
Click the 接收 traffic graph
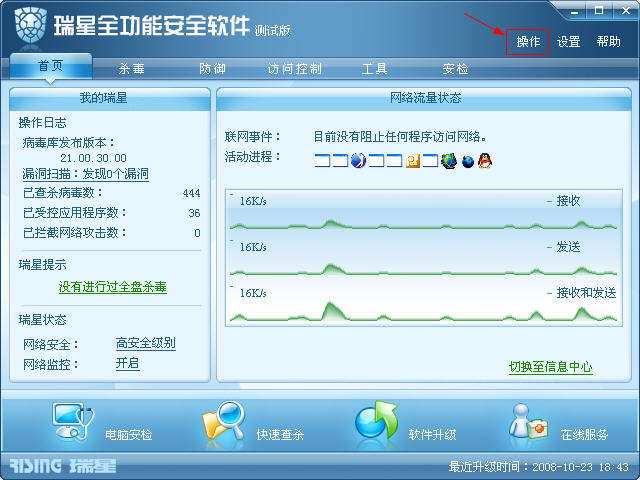(x=424, y=212)
